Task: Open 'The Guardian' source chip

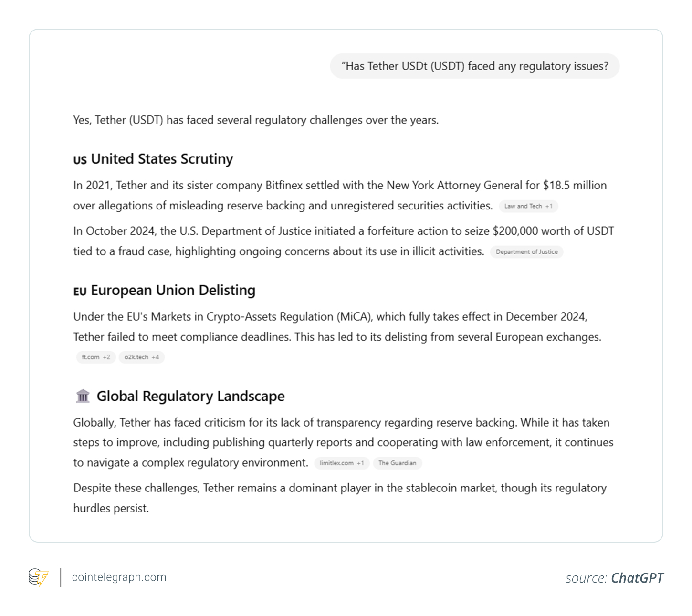Action: tap(397, 463)
